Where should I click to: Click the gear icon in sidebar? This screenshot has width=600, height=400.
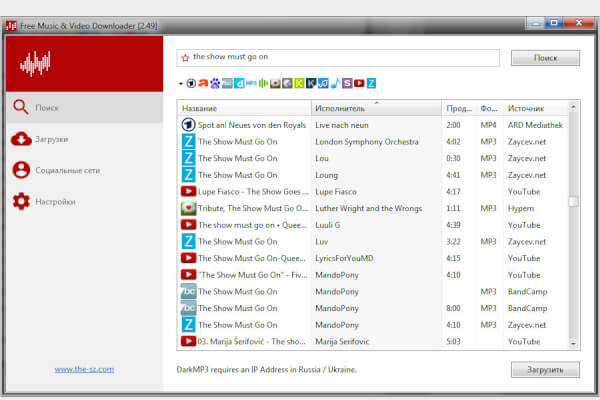21,201
